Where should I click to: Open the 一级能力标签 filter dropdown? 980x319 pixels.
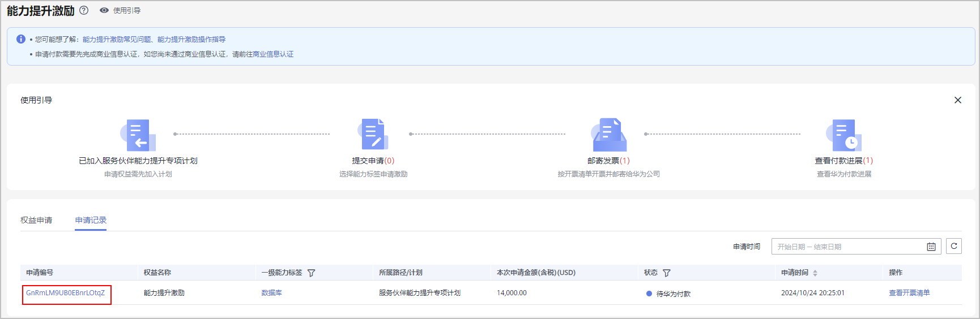point(311,273)
